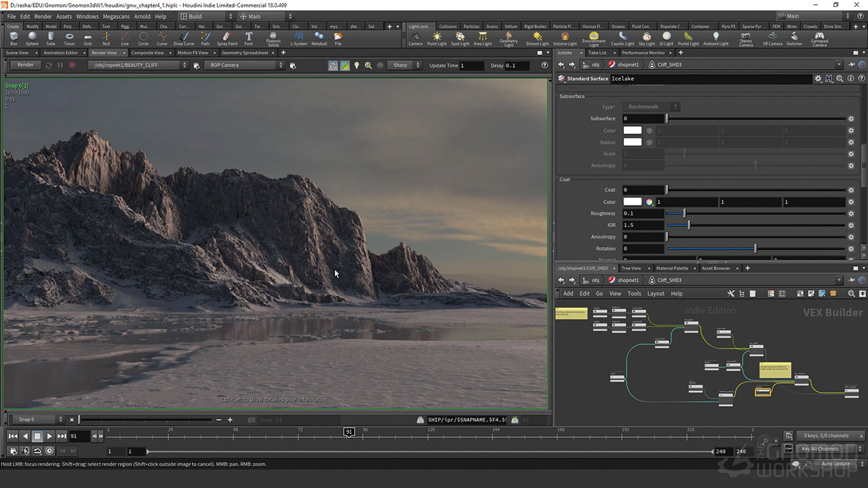
Task: Open the Main radial menu dropdown
Action: [264, 16]
